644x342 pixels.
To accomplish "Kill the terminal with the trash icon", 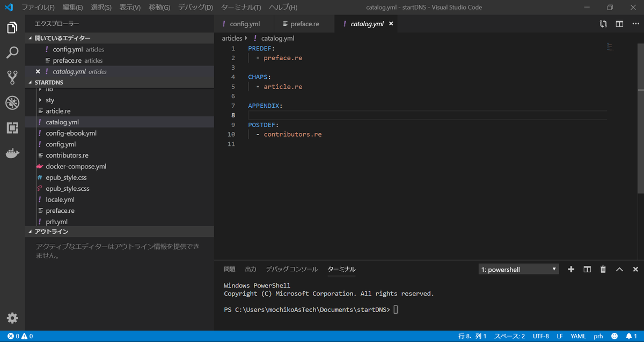I will (x=603, y=269).
